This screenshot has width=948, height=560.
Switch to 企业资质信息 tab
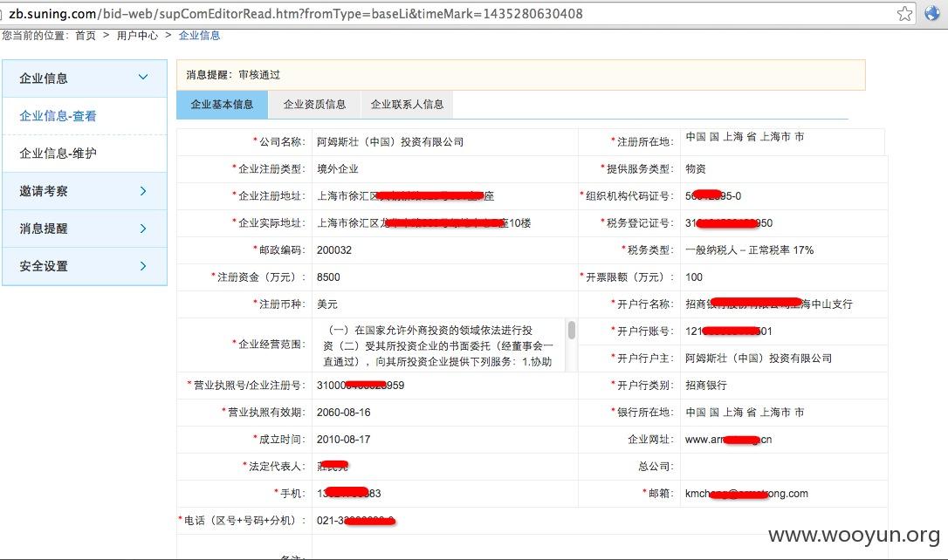[x=314, y=105]
